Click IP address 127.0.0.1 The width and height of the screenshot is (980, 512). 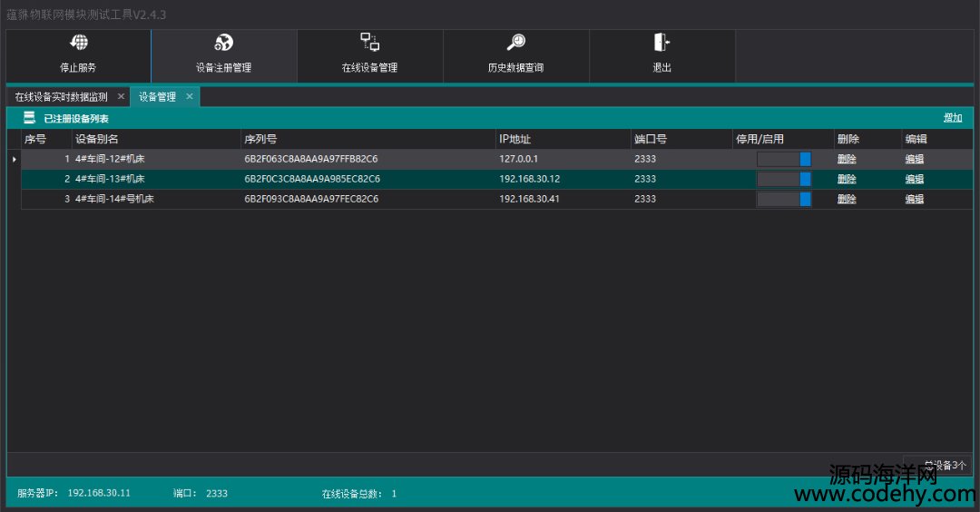tap(518, 159)
